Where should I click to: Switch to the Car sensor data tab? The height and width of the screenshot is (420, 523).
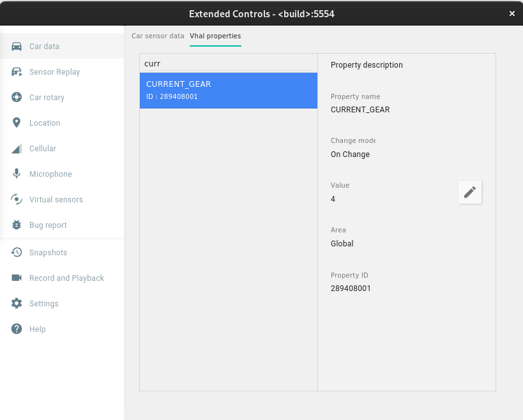point(158,36)
